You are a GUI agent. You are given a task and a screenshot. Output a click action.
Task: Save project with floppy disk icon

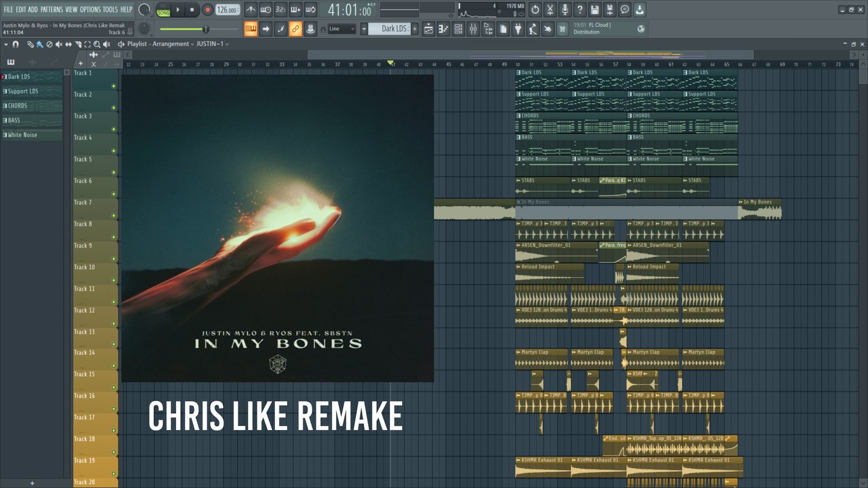point(595,10)
